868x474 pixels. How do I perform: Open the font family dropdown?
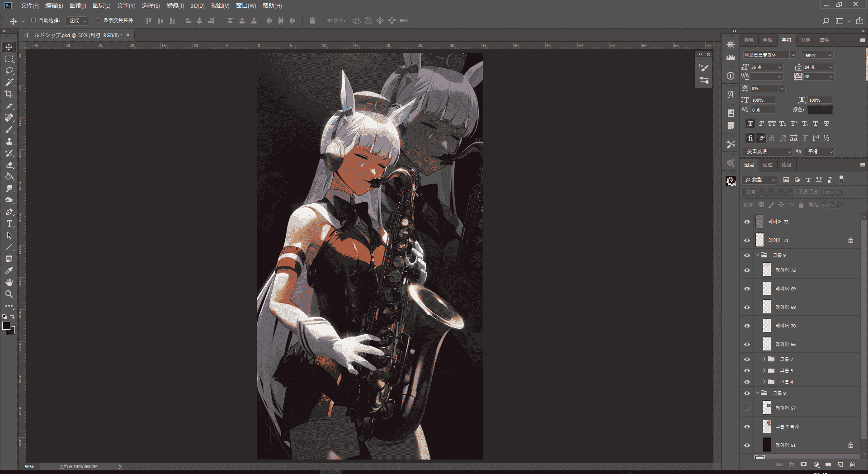pyautogui.click(x=793, y=55)
